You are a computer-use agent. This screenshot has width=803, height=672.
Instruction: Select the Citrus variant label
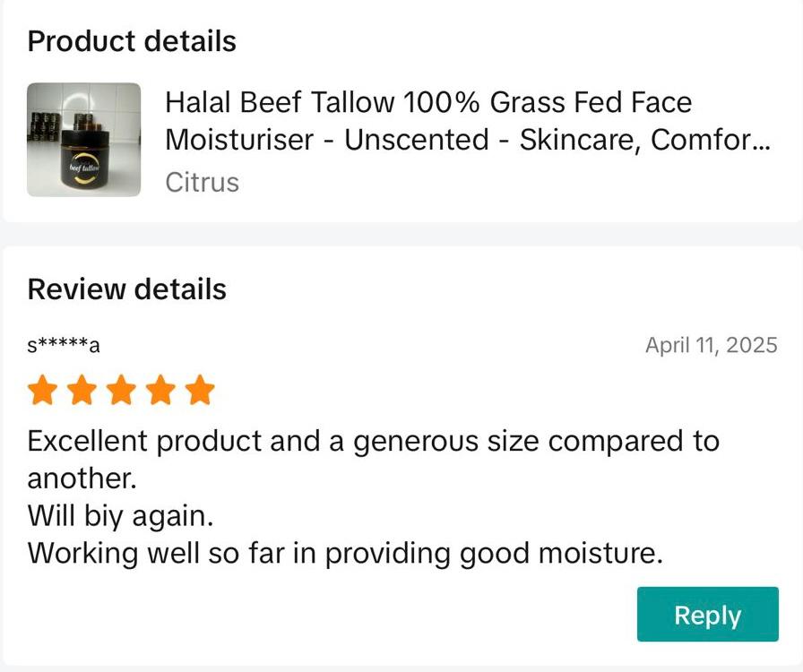(x=202, y=182)
